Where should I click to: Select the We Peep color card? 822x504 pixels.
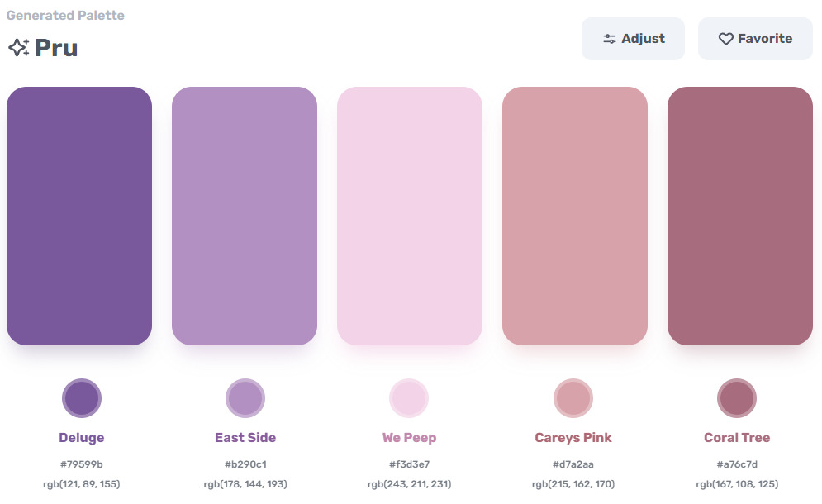[410, 215]
